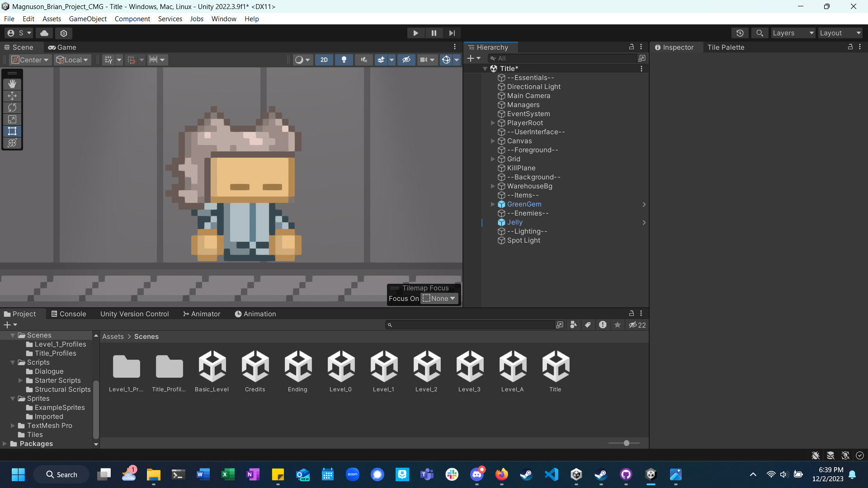The width and height of the screenshot is (868, 488).
Task: Click the version control history icon
Action: click(x=740, y=33)
